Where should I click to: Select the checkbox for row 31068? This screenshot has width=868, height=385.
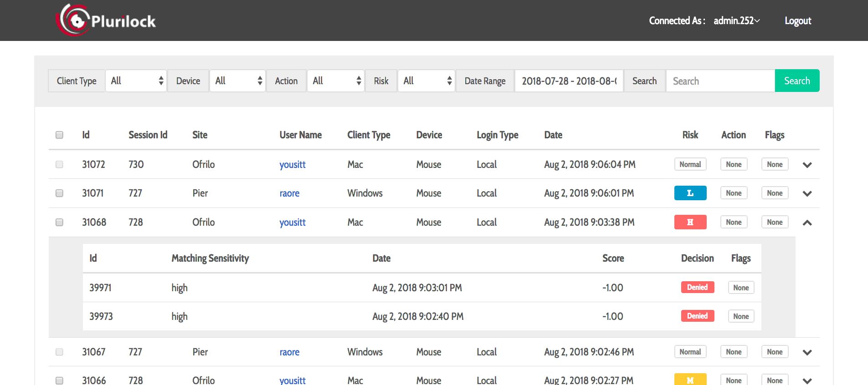pos(59,222)
